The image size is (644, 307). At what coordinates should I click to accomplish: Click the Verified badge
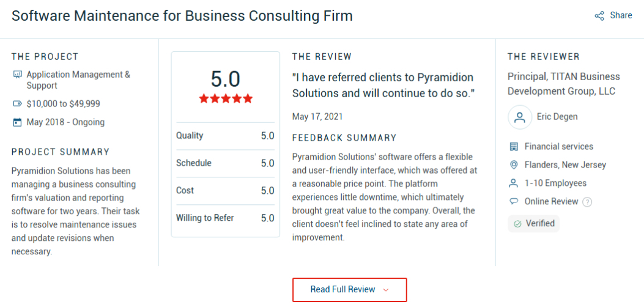point(533,224)
